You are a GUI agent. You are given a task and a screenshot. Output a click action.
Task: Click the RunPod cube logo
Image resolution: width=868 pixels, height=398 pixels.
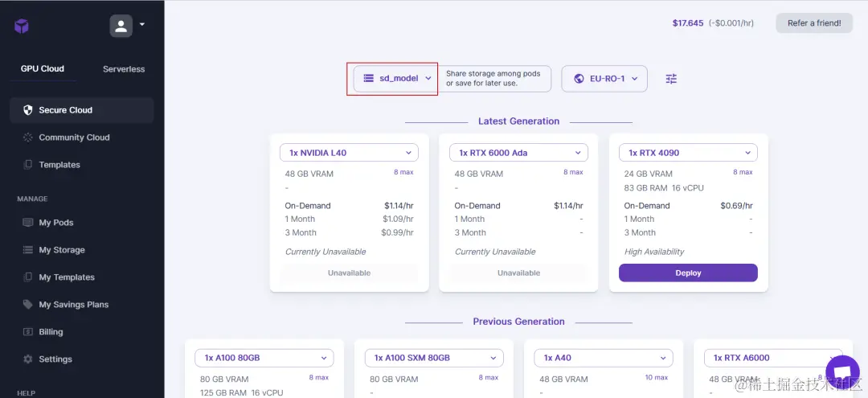click(x=22, y=26)
